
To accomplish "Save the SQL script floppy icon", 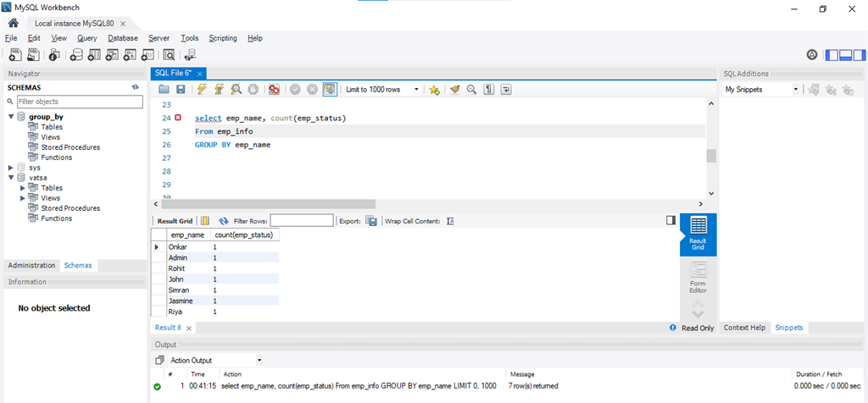I will point(181,89).
